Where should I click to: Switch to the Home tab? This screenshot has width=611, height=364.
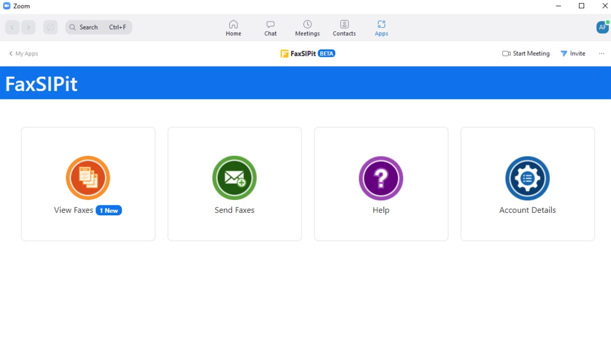[x=233, y=28]
